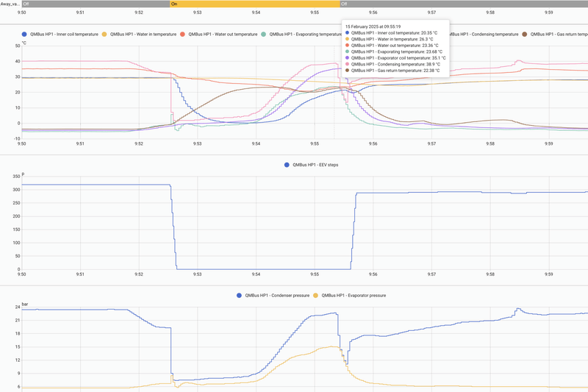Click the yellow Evaporator pressure color dot
This screenshot has width=588, height=392.
[x=316, y=295]
